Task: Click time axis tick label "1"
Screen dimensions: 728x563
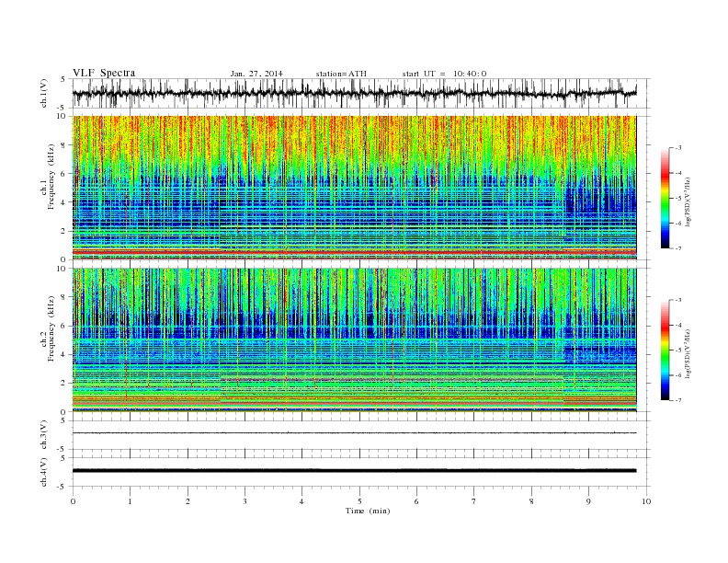Action: pos(130,501)
